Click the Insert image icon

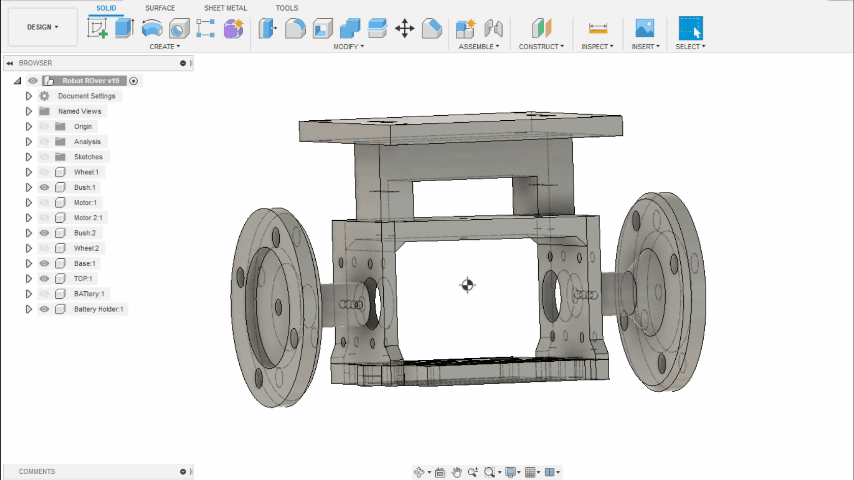(644, 28)
